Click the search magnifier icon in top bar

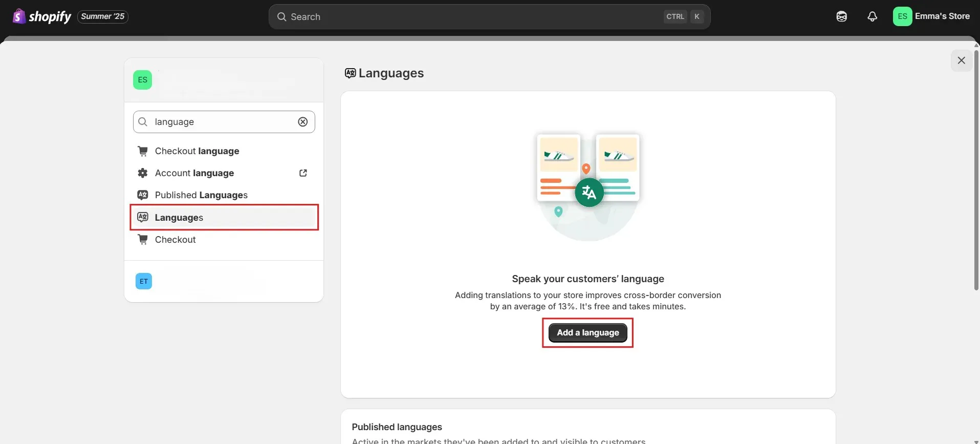click(281, 17)
